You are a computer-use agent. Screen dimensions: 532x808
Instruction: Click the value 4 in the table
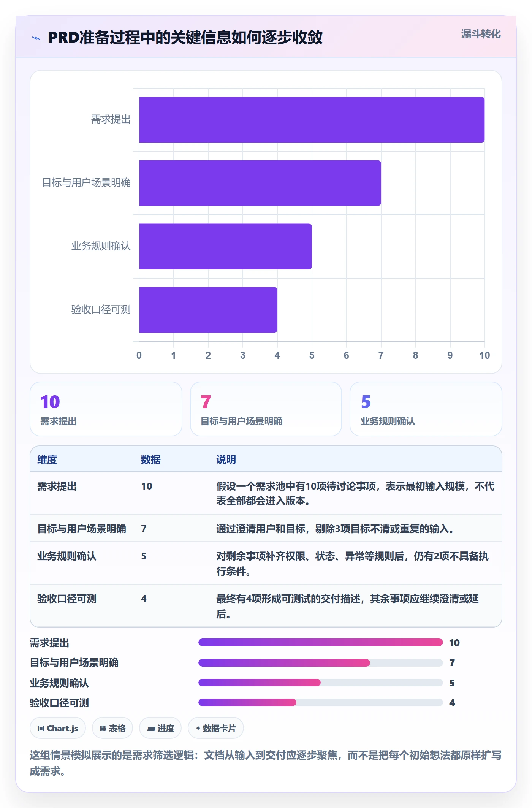pos(144,599)
